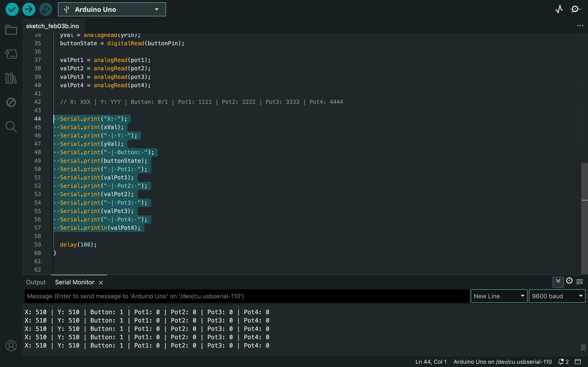Open the 9600 baud rate dropdown

(557, 296)
